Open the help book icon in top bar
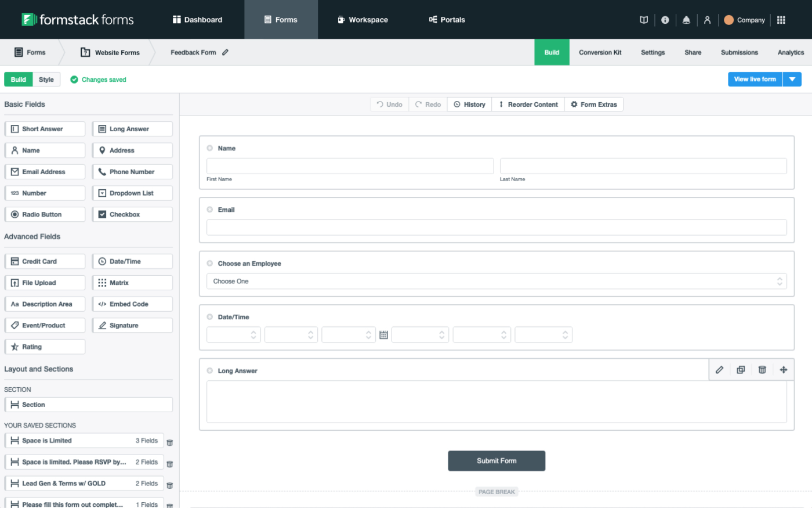Image resolution: width=812 pixels, height=508 pixels. [643, 19]
